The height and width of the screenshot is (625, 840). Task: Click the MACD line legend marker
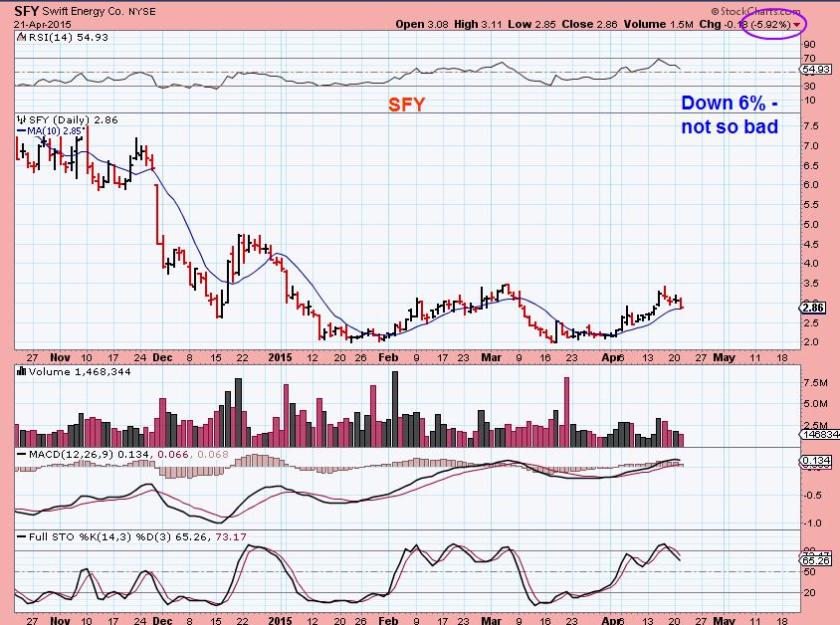(x=22, y=454)
